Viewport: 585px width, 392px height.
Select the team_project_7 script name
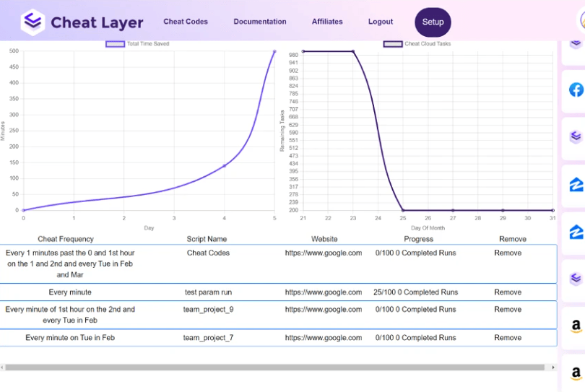pos(208,338)
